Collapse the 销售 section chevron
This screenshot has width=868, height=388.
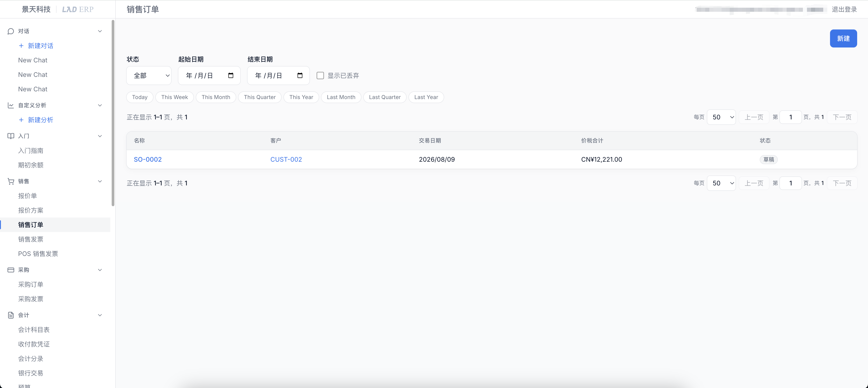100,181
